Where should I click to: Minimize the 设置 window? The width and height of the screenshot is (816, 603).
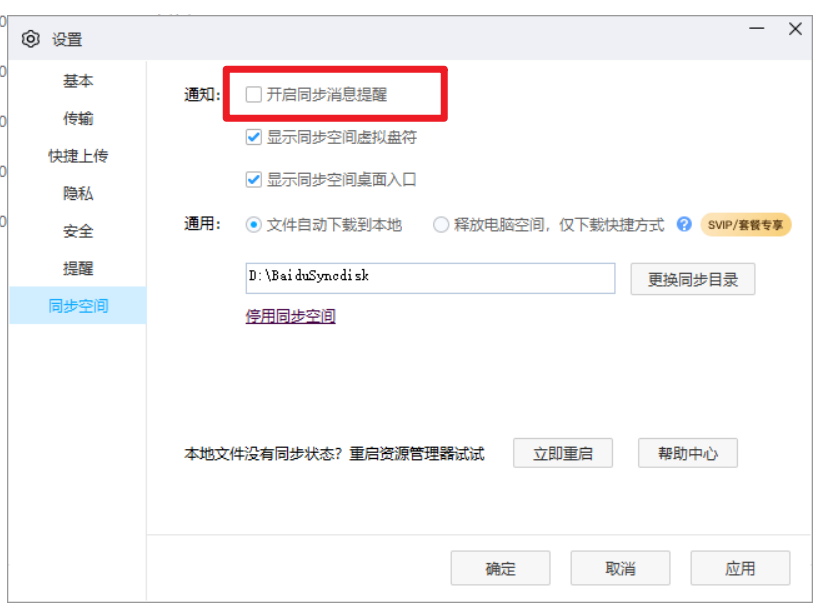[x=757, y=29]
